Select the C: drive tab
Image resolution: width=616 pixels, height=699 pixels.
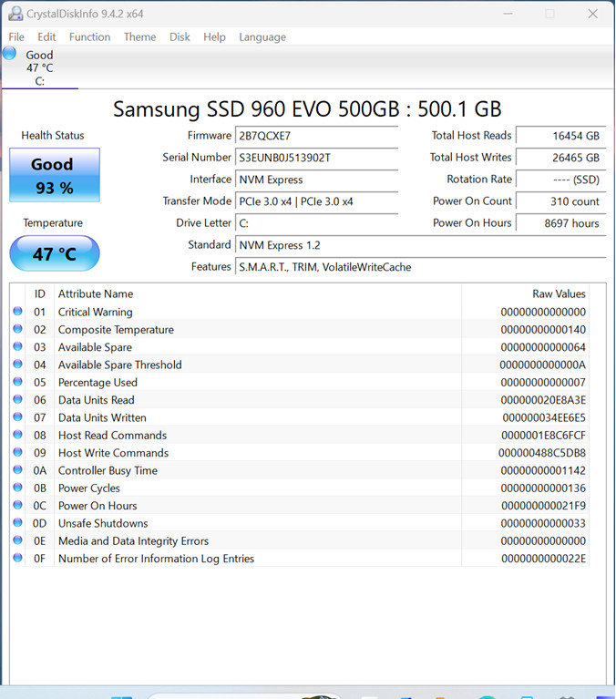point(40,67)
